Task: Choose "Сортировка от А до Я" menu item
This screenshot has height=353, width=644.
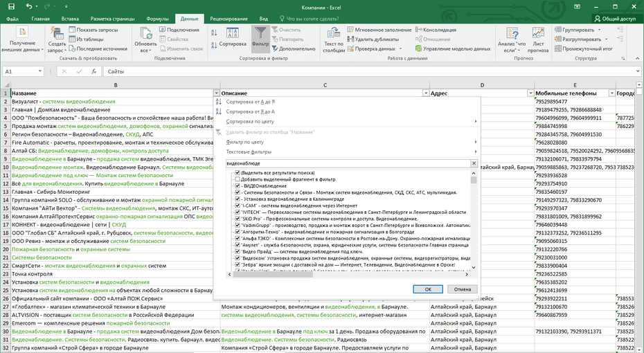Action: (x=347, y=101)
